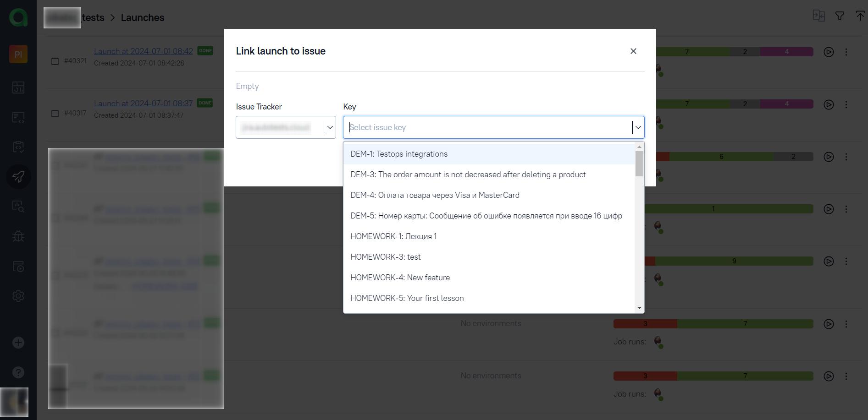Select DEM-5 Номер карты option
The width and height of the screenshot is (868, 420).
pyautogui.click(x=489, y=216)
